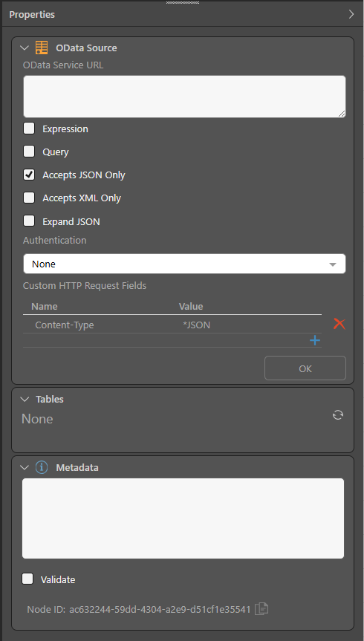Copy the Node ID to clipboard

pyautogui.click(x=261, y=610)
